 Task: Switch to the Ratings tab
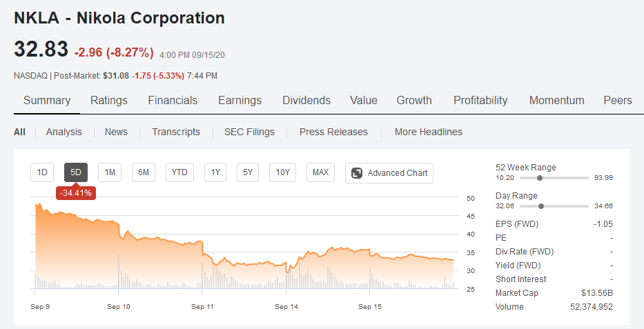[x=109, y=101]
